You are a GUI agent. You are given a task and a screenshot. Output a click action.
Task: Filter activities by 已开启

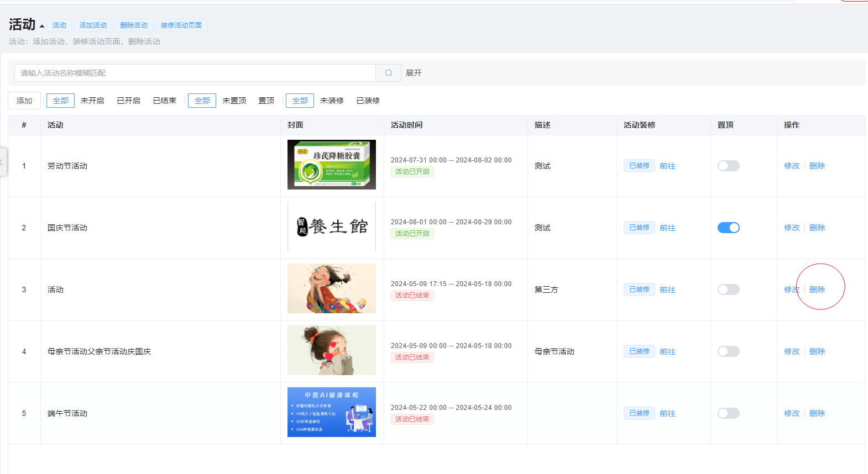point(129,101)
